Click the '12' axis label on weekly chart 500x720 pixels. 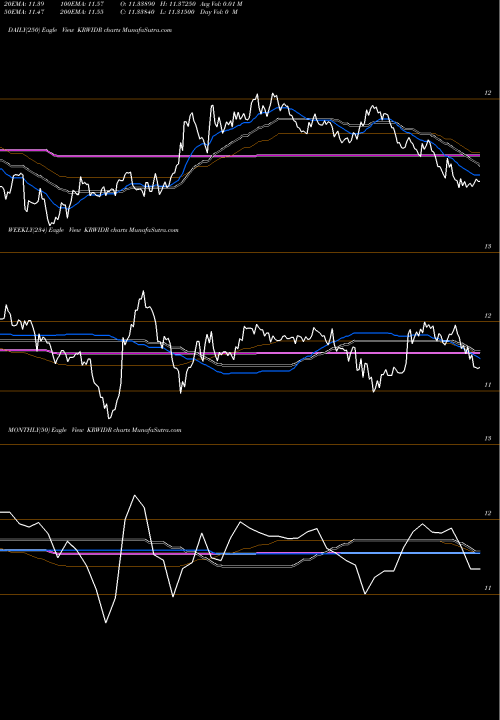(488, 315)
